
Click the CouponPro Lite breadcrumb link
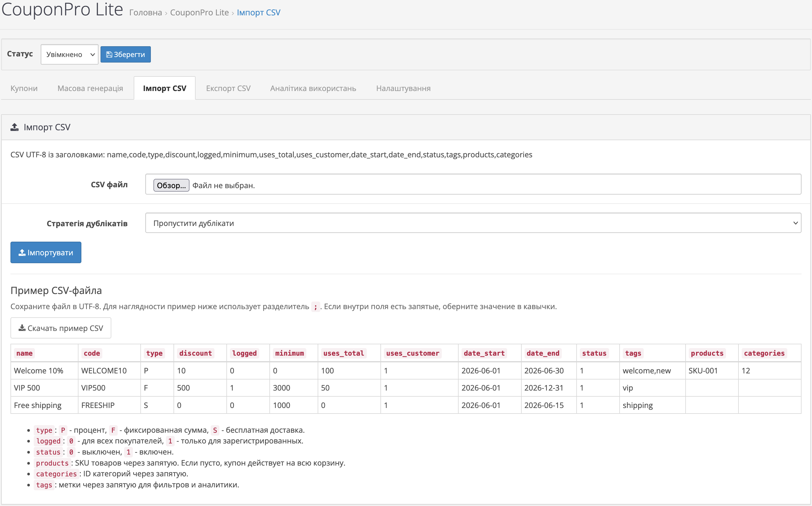(199, 13)
